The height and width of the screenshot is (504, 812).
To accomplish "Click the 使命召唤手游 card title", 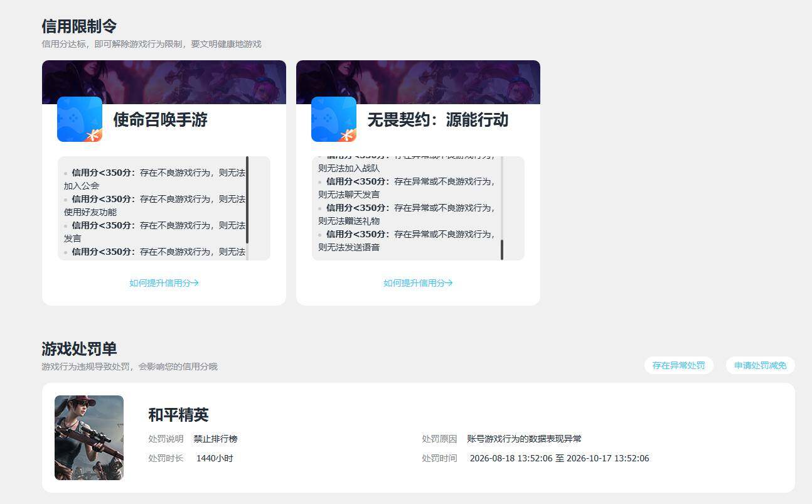I will pos(160,120).
